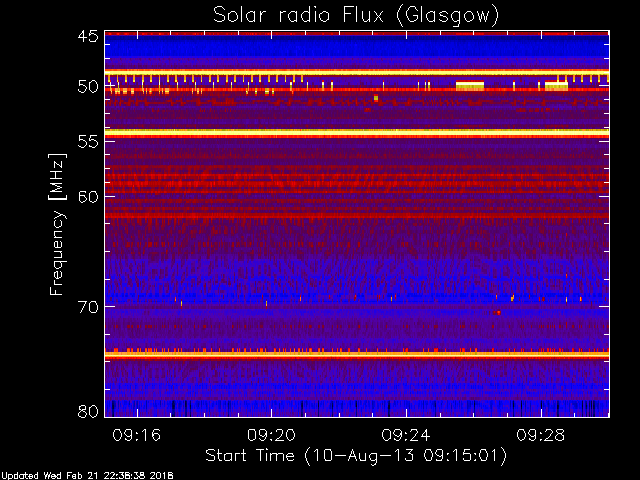Viewport: 640px width, 480px height.
Task: Click the frequency tick label "80"
Action: tap(88, 411)
